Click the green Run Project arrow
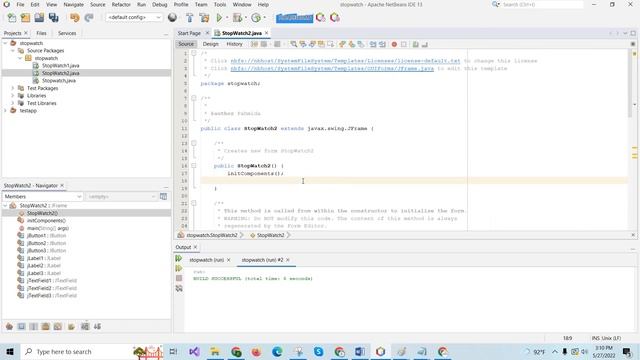This screenshot has width=640, height=360. (x=219, y=18)
